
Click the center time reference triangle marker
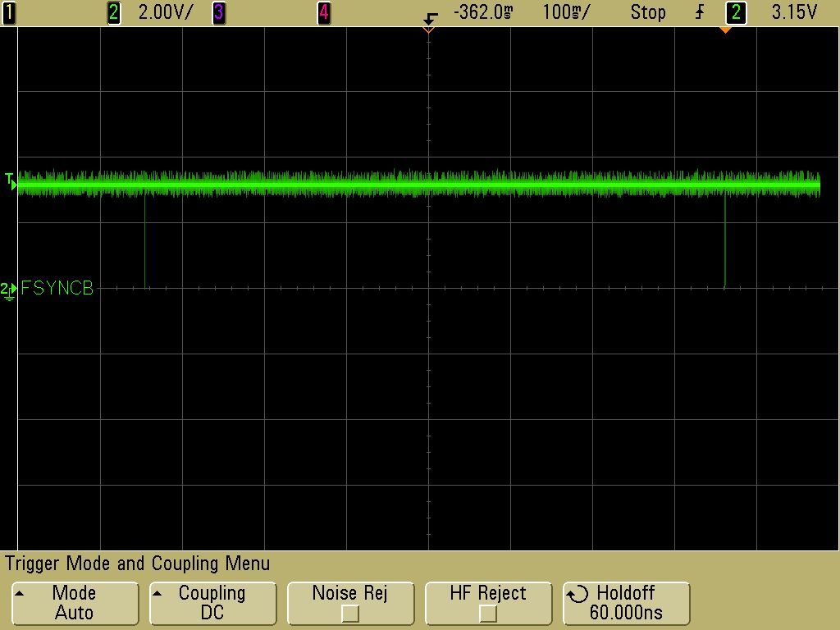click(428, 30)
